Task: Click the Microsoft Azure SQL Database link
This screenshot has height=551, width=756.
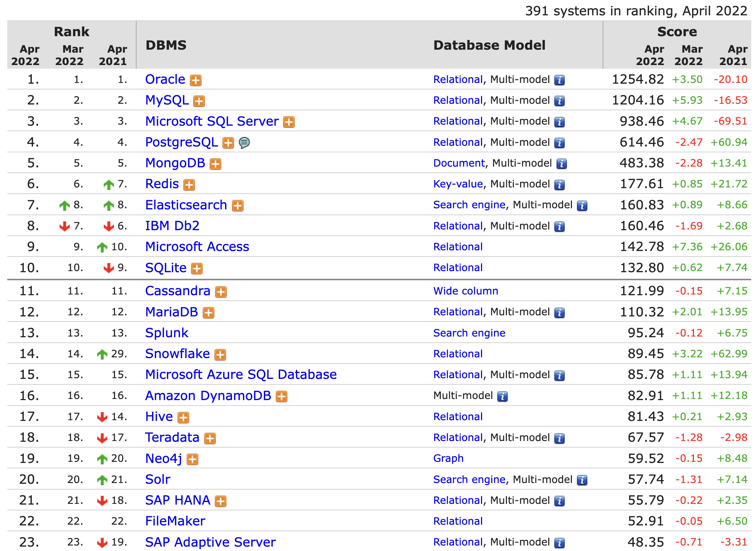Action: (x=241, y=375)
